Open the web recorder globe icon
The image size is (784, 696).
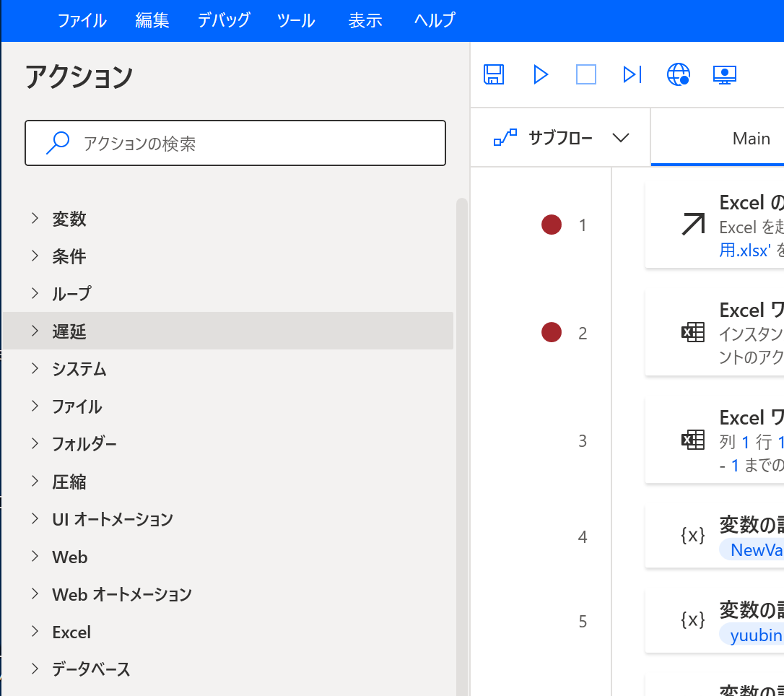click(679, 74)
